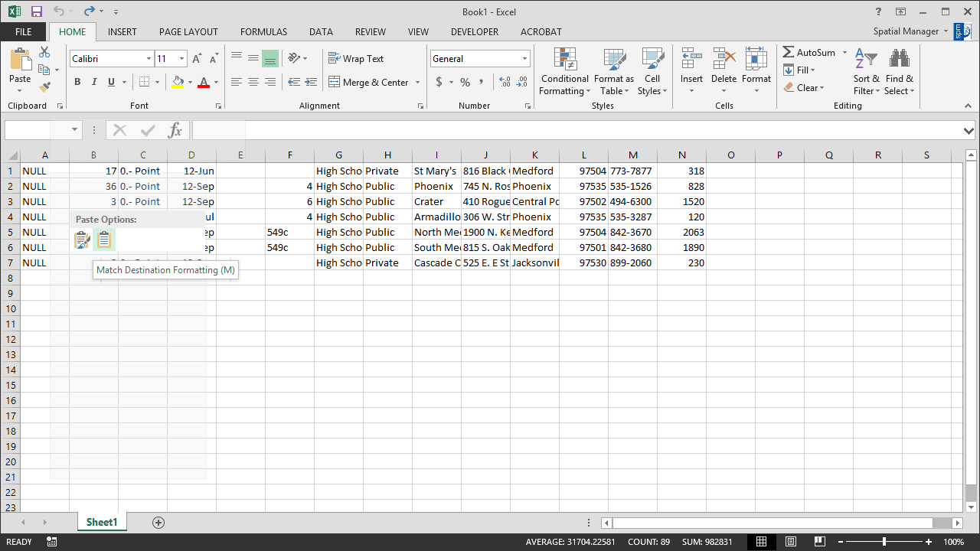980x551 pixels.
Task: Align text right
Action: pyautogui.click(x=269, y=82)
